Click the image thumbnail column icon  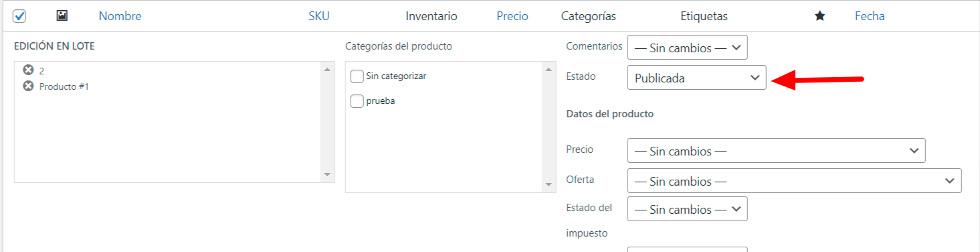[62, 15]
